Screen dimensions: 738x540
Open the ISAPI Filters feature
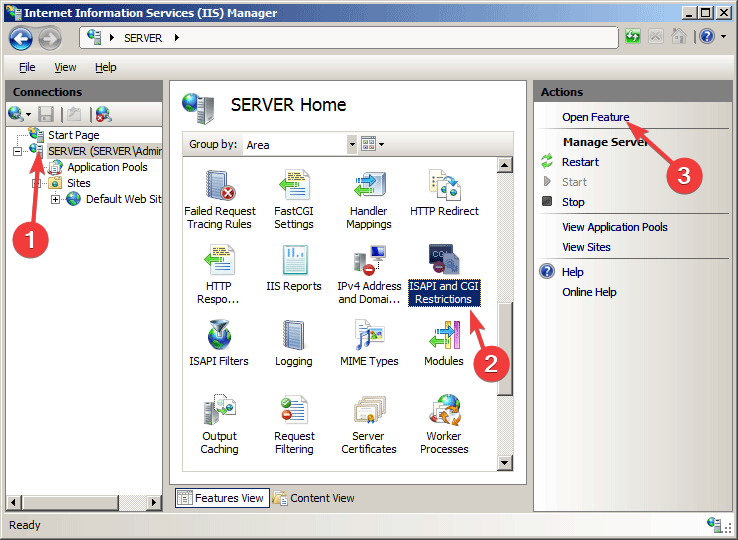[x=219, y=343]
